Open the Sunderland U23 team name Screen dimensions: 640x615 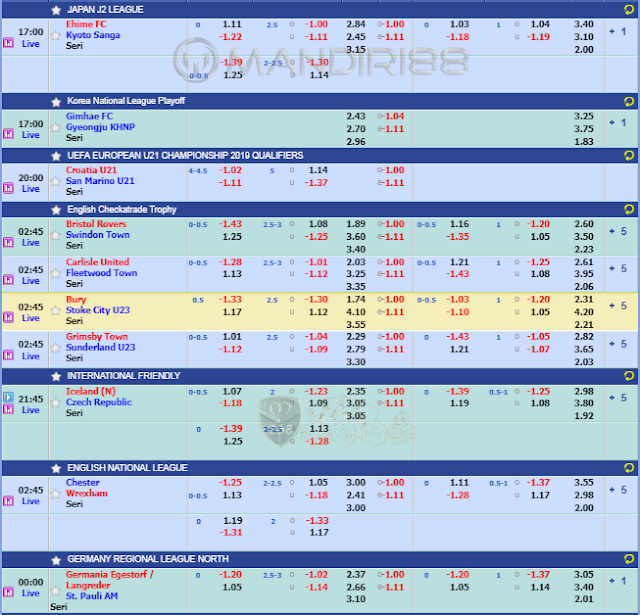click(100, 347)
